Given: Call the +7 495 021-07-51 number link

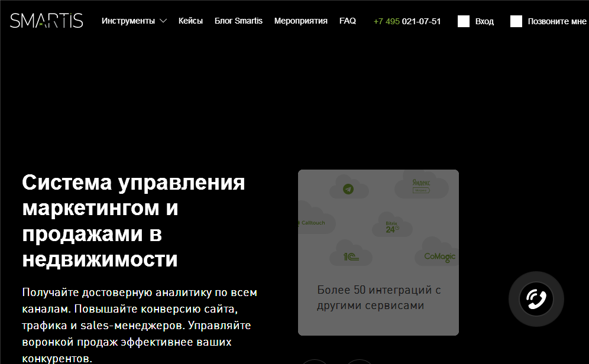Looking at the screenshot, I should pos(407,21).
